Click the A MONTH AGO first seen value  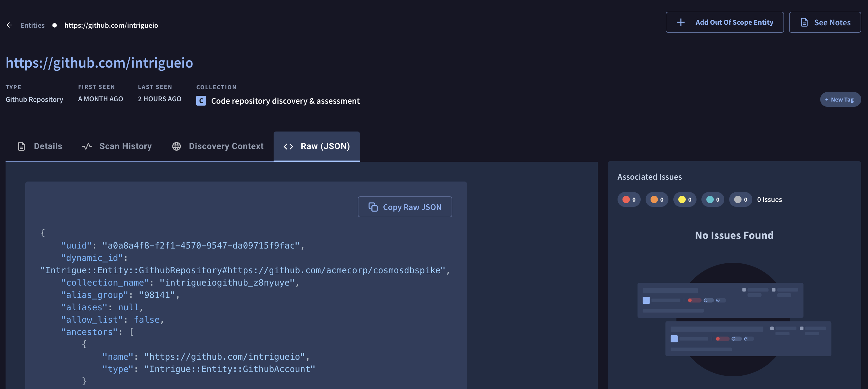101,99
